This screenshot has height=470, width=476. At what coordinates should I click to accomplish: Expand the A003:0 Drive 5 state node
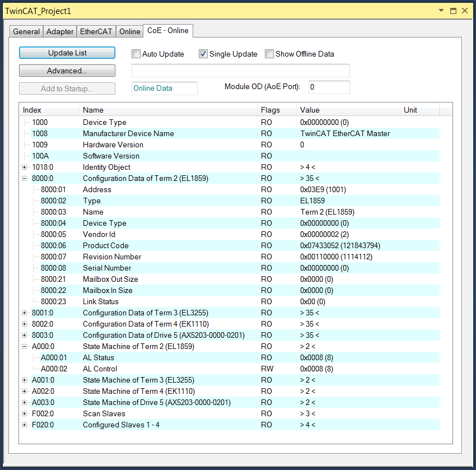coord(24,403)
